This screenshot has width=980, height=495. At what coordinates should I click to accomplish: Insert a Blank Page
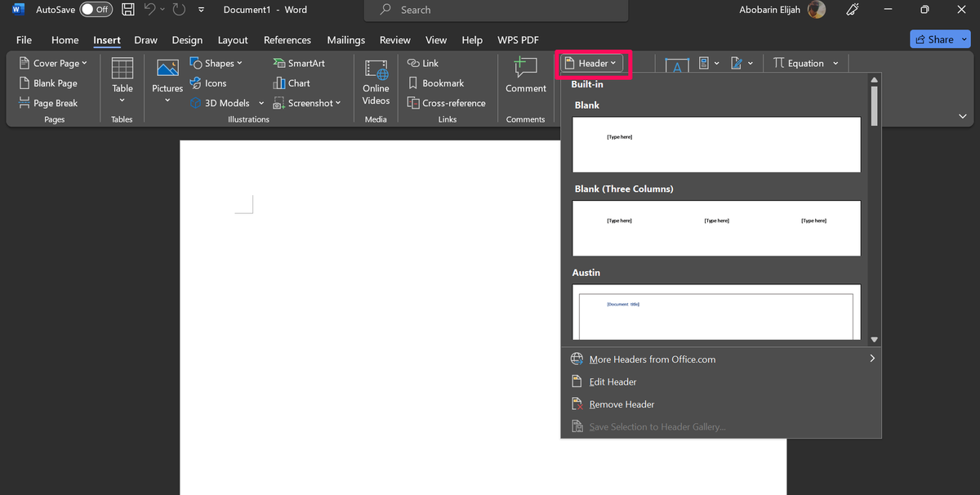(48, 83)
